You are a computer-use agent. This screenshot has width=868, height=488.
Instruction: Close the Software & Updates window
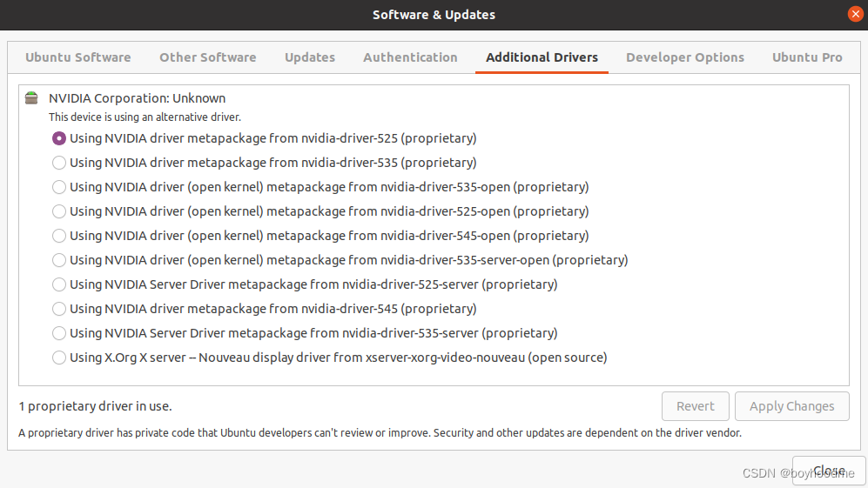coord(855,15)
